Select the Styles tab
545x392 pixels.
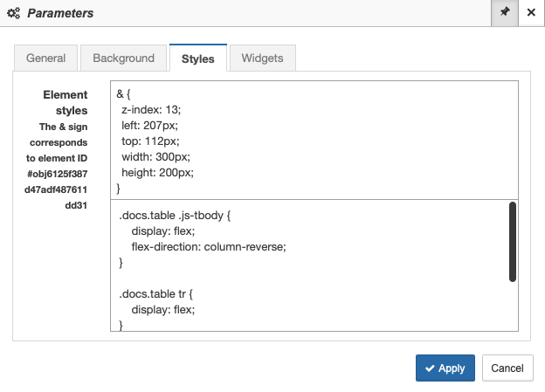pyautogui.click(x=198, y=58)
